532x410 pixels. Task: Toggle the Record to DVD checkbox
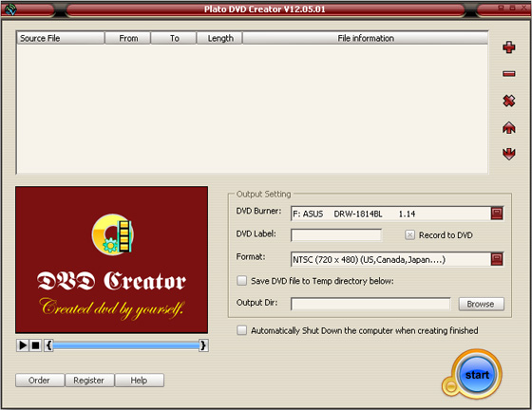point(409,234)
